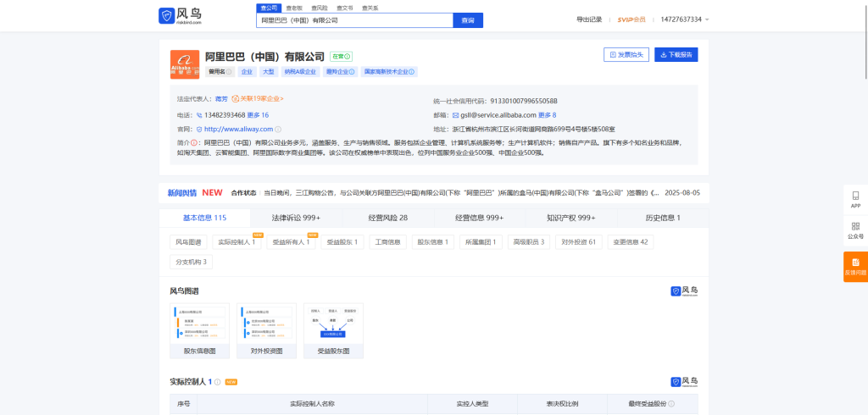Image resolution: width=868 pixels, height=415 pixels.
Task: Jump to 高级职员 3 section chip
Action: tap(529, 242)
